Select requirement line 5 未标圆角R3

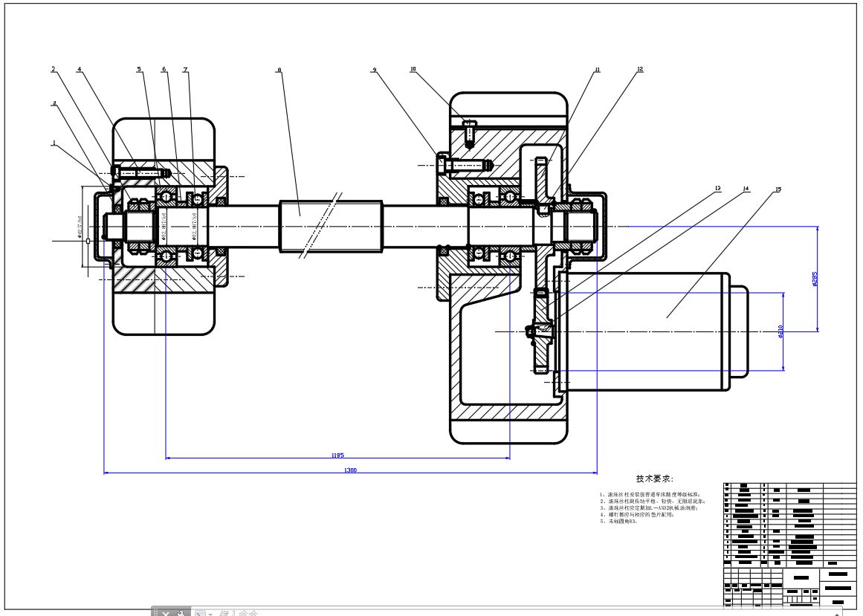(x=618, y=521)
